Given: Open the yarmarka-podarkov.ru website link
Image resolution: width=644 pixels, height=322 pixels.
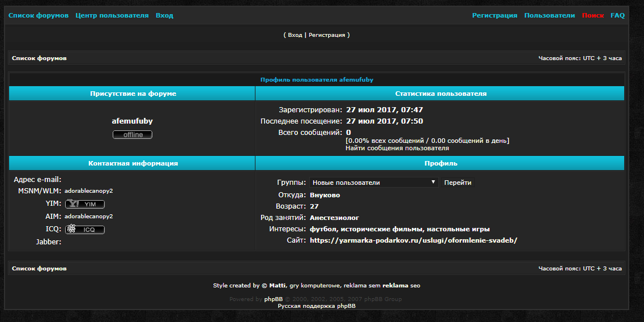Looking at the screenshot, I should (x=413, y=240).
